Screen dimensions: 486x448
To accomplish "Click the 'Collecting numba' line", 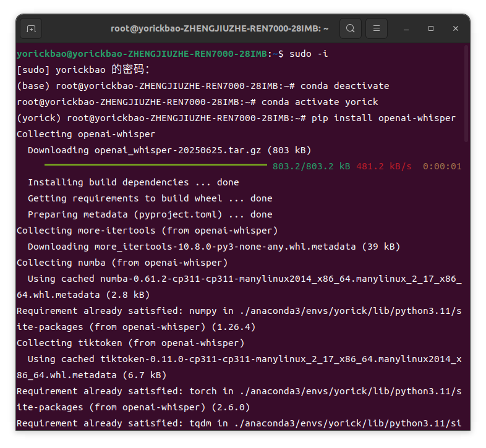I will 122,263.
